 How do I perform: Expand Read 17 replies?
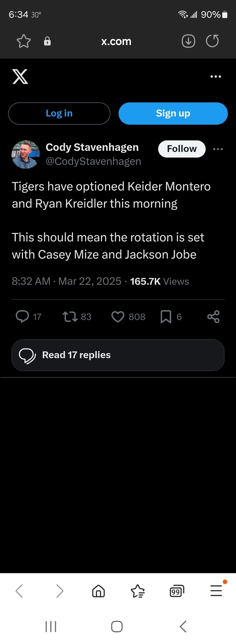tap(118, 355)
